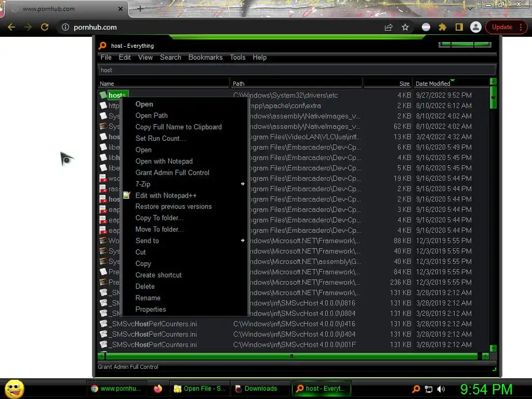Choose Rename in context menu
This screenshot has width=532, height=399.
(148, 298)
